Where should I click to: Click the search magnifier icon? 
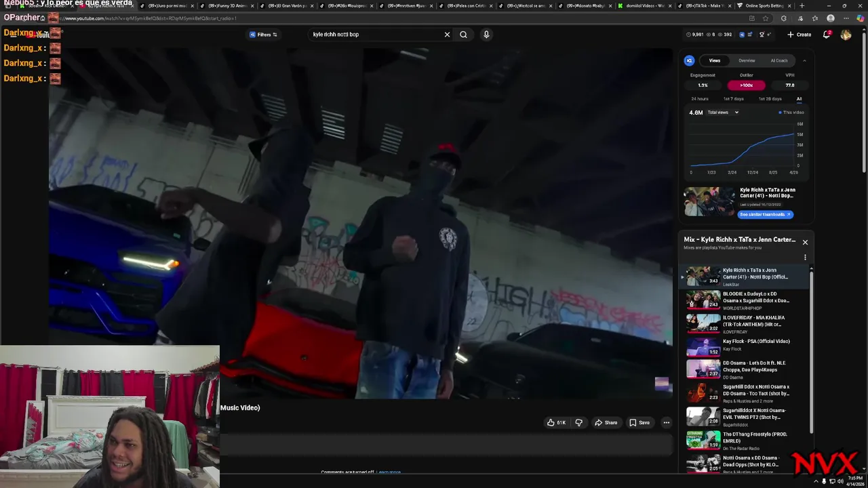tap(463, 35)
